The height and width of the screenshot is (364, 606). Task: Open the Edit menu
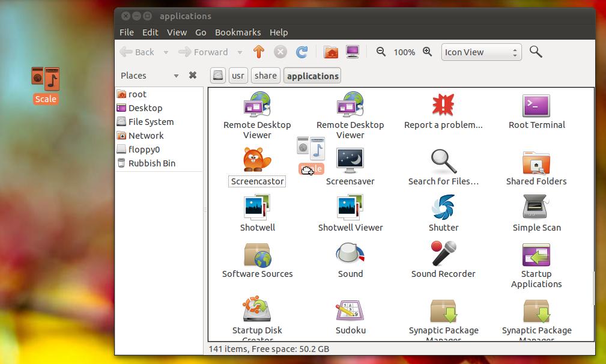[150, 32]
